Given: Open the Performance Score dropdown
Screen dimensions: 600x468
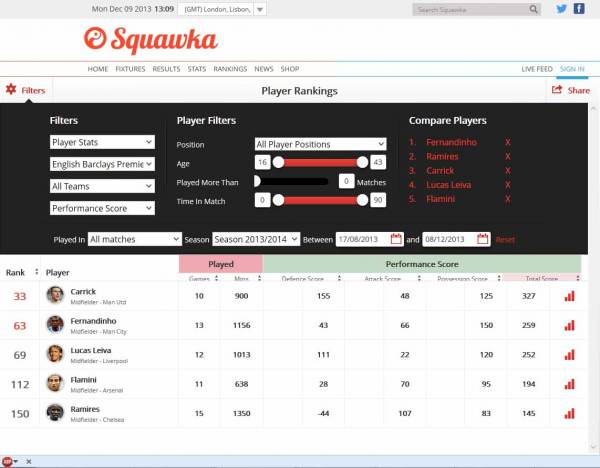Looking at the screenshot, I should pyautogui.click(x=102, y=208).
